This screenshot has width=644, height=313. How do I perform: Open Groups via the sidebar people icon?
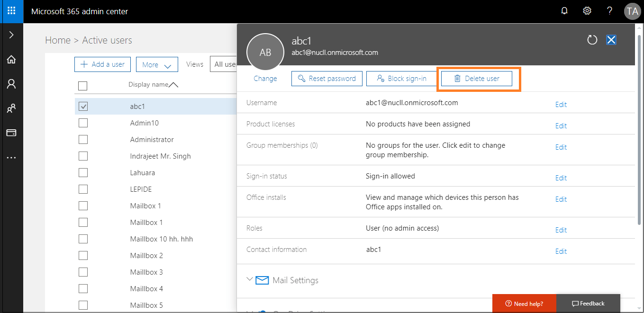(12, 108)
